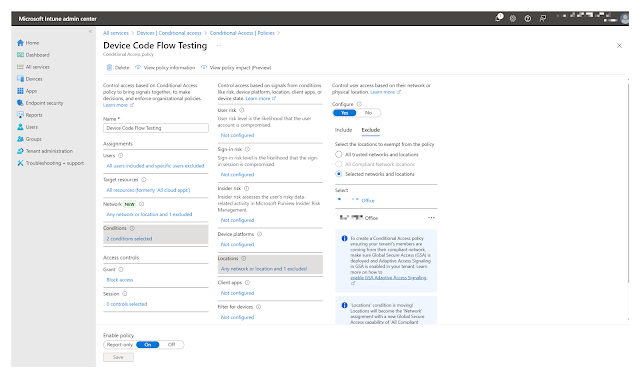
Task: Show info tooltip for User risk
Action: point(242,110)
